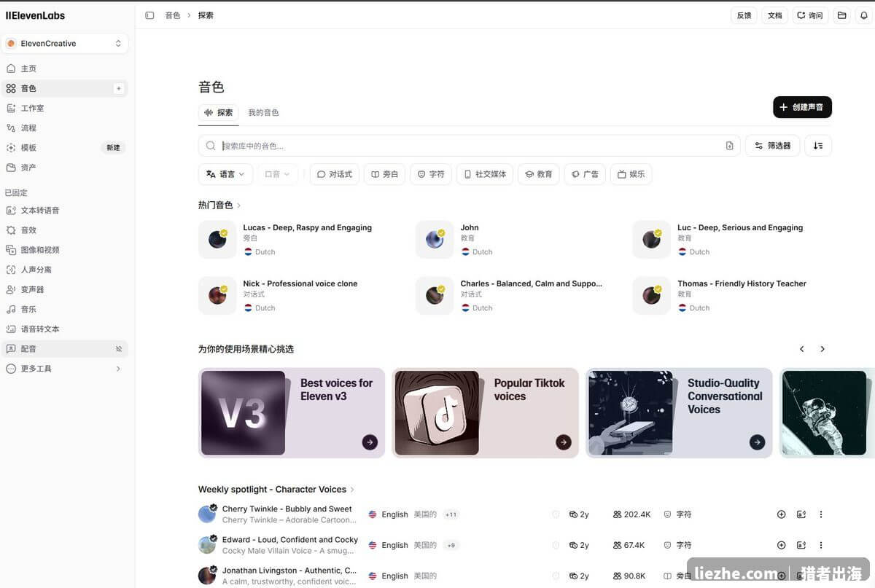Screen dimensions: 875x588
Task: Click 音色 breadcrumb link
Action: click(x=173, y=15)
